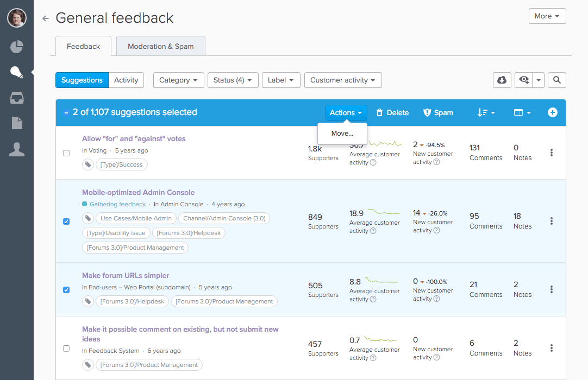The image size is (588, 380).
Task: Deselect the 'Make forum URLs simpler' checkbox
Action: (x=66, y=289)
